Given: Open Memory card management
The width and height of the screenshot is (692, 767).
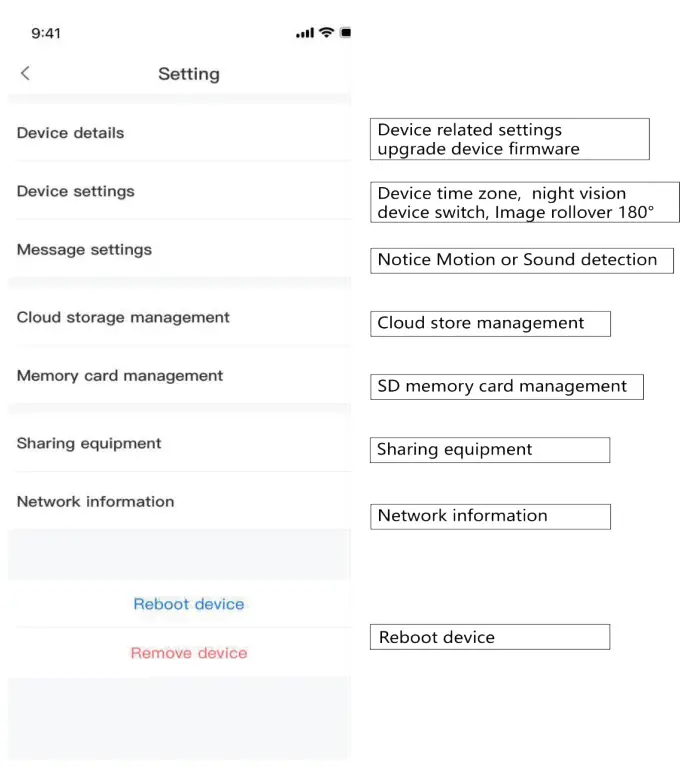Looking at the screenshot, I should (120, 376).
